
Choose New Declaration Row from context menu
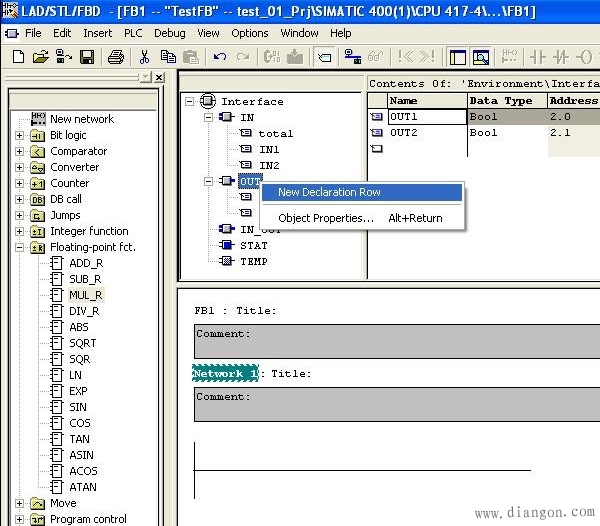(x=329, y=192)
